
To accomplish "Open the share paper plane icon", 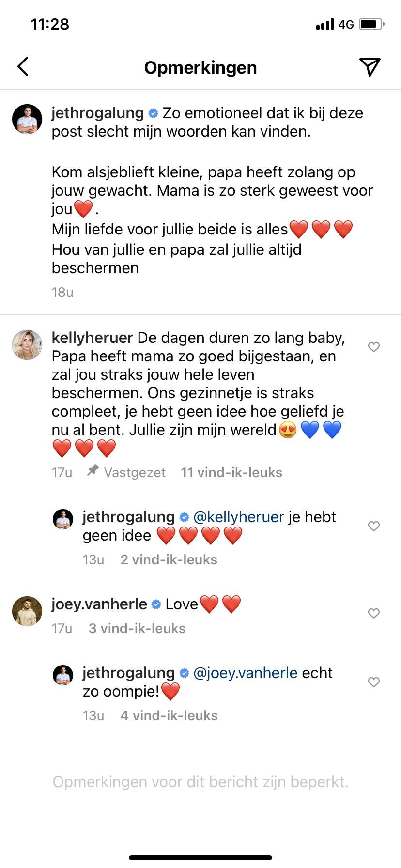I will [370, 67].
